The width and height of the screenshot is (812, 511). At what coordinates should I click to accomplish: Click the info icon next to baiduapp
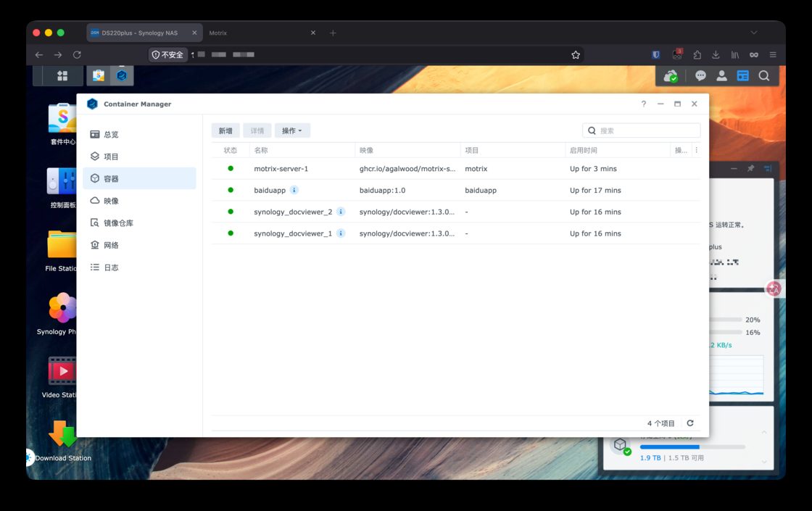294,190
